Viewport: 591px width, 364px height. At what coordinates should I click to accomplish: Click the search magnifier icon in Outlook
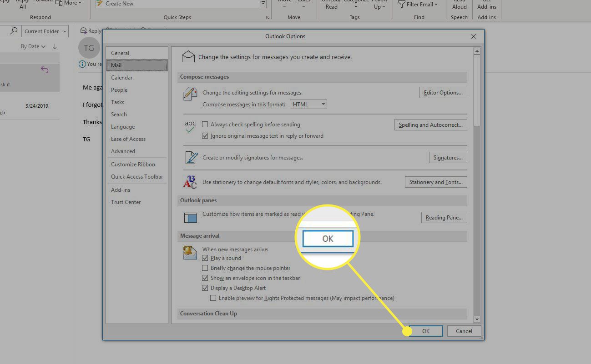14,31
